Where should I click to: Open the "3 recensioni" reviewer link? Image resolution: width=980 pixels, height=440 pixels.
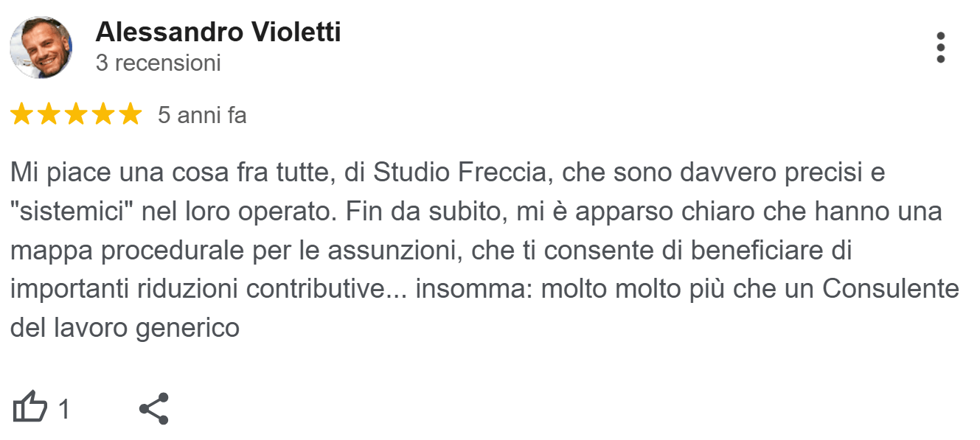[x=158, y=63]
